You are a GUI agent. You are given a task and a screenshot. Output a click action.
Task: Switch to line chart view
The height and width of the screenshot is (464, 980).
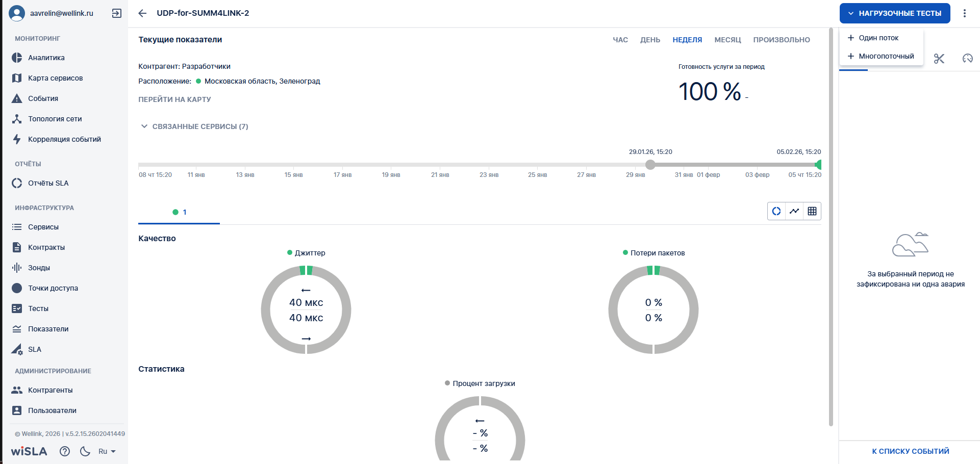(794, 211)
